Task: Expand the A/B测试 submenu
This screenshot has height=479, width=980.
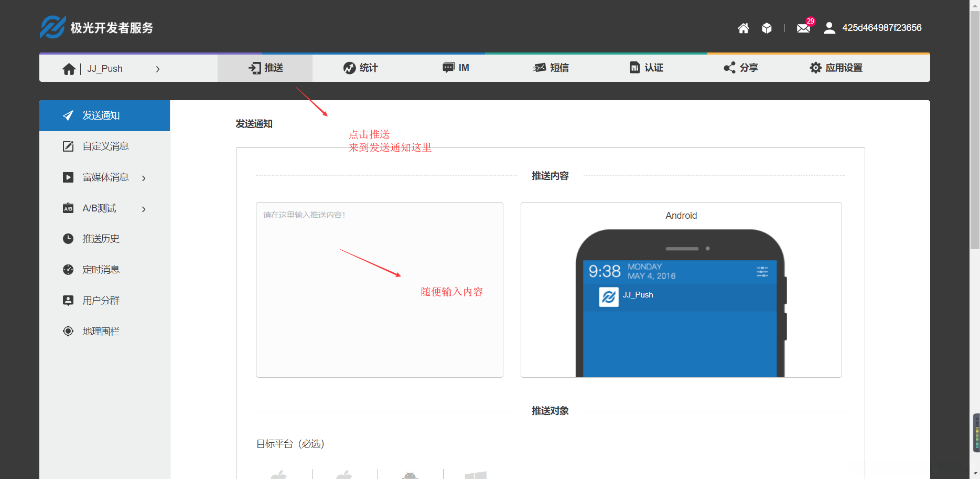Action: (143, 208)
